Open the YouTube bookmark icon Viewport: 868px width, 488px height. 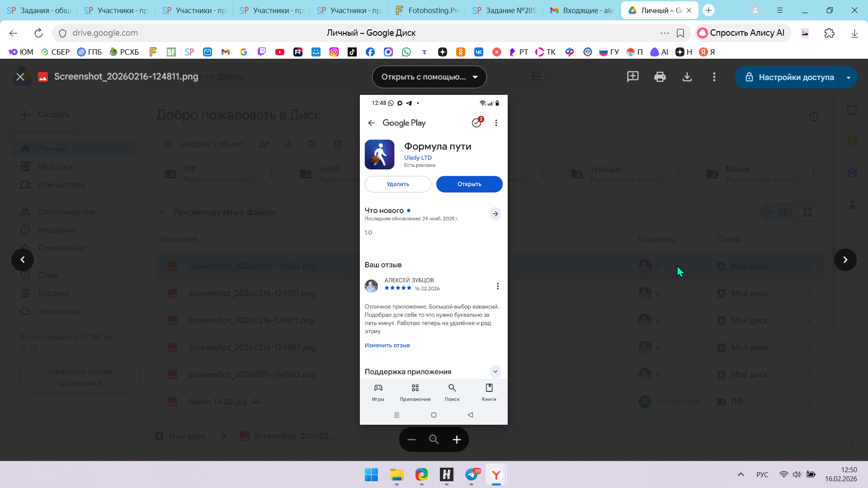pyautogui.click(x=280, y=52)
